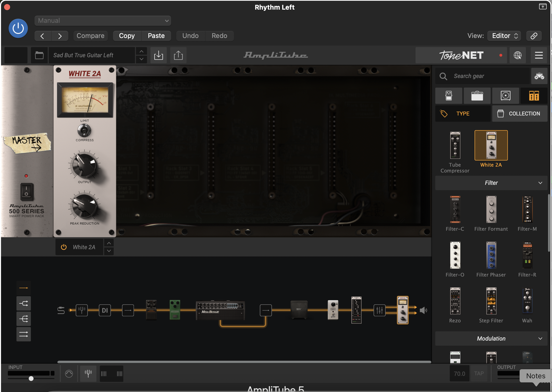The width and height of the screenshot is (552, 392).
Task: Flip the LIMIT/COMPRESS switch on White 2A
Action: 84,131
